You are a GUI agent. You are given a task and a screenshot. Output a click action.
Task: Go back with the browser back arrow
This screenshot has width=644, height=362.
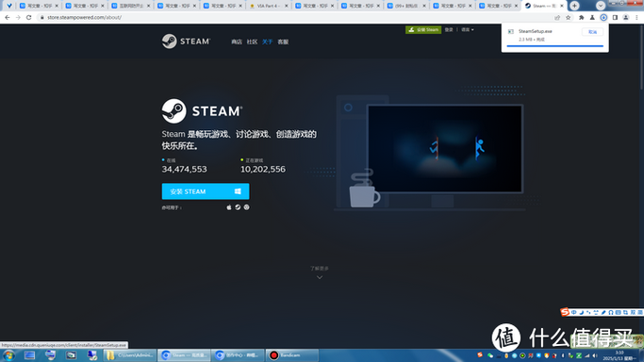pos(8,18)
